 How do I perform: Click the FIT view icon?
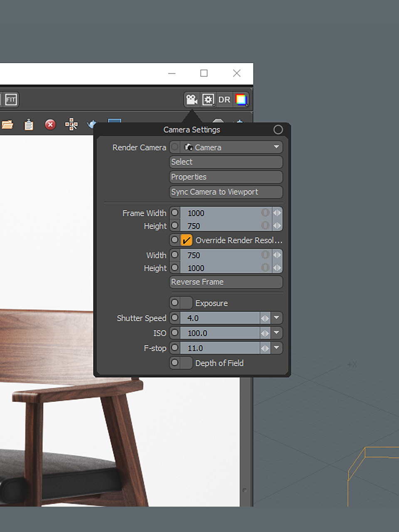pos(11,100)
